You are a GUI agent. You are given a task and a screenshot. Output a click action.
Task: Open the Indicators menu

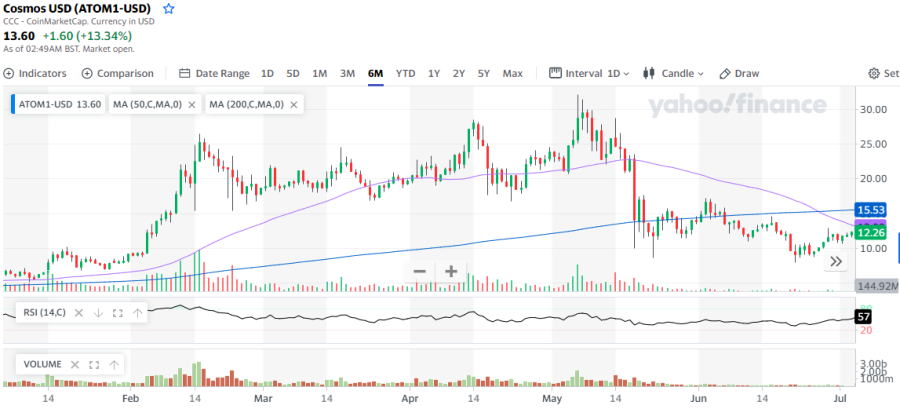pos(35,73)
